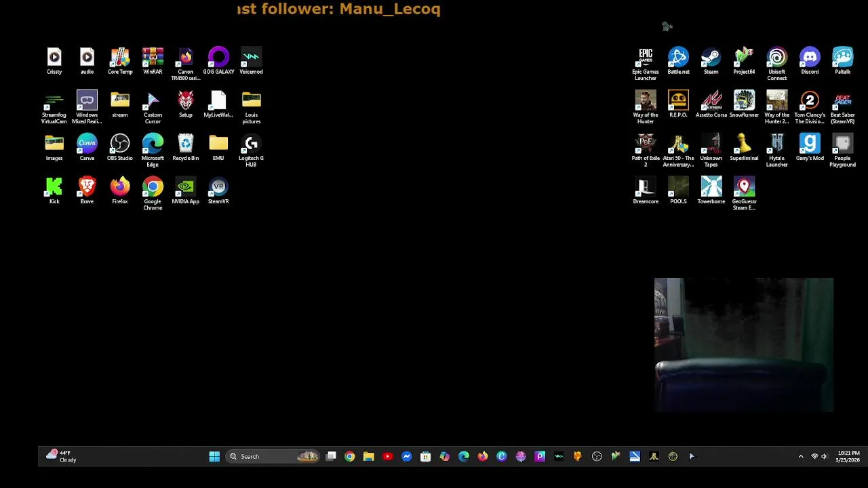Open the audio file on desktop
Image resolution: width=868 pixels, height=488 pixels.
pos(87,61)
